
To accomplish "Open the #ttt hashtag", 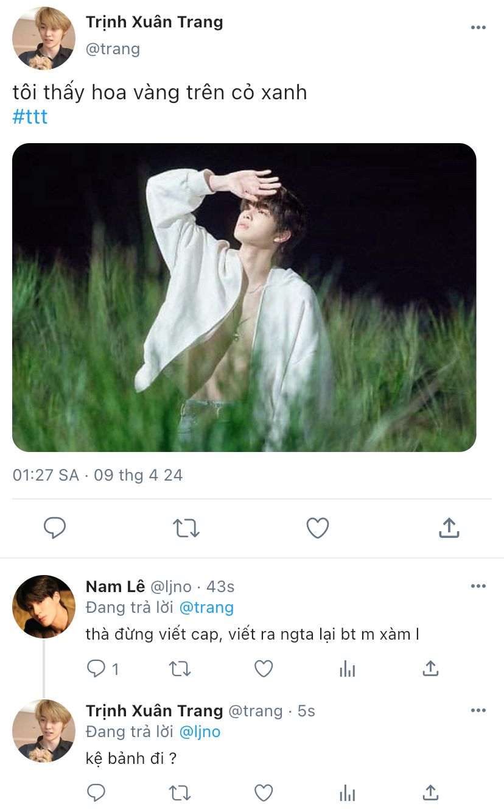I will pos(30,116).
